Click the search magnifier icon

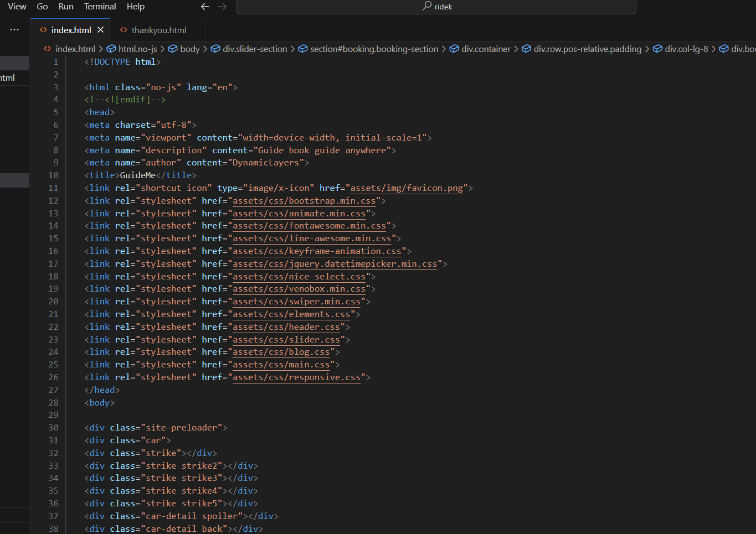pos(427,6)
